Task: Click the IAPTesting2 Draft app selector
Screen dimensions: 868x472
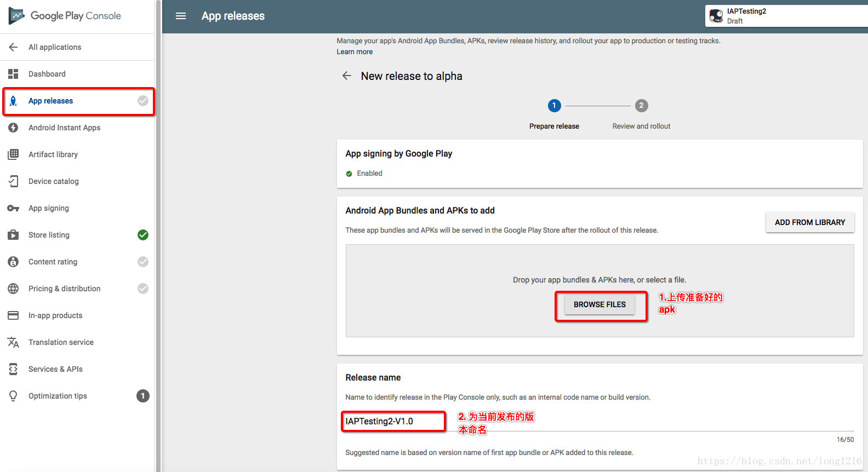Action: 786,16
